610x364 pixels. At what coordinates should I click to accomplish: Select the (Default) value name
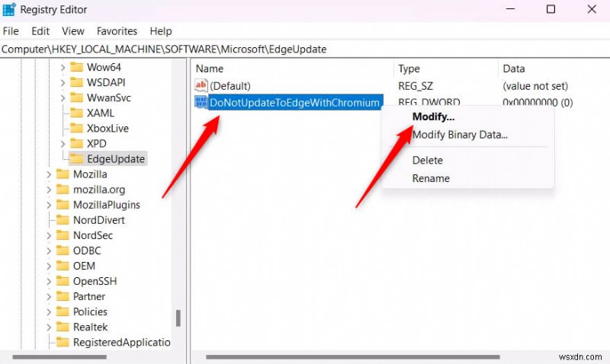pos(230,86)
